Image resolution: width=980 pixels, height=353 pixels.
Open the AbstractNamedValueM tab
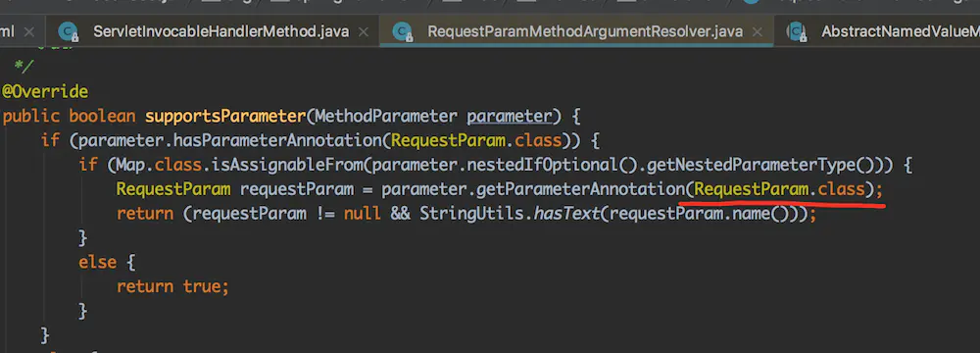click(x=900, y=31)
